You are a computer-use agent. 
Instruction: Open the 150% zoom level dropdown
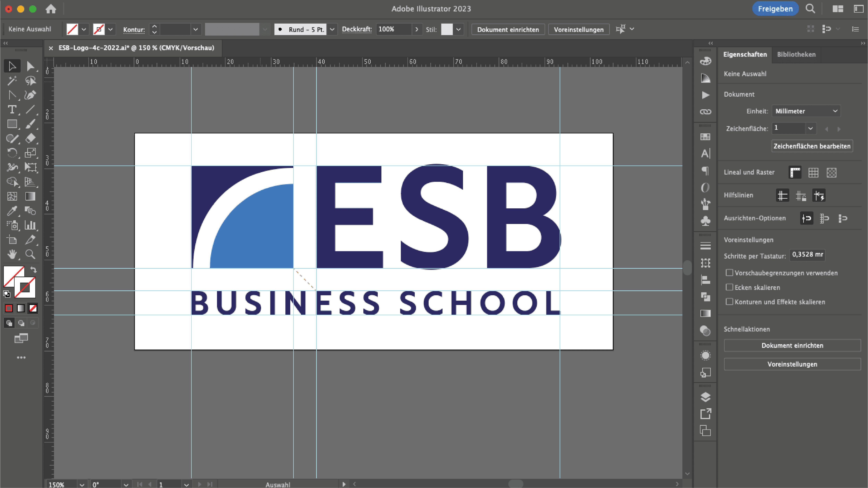point(82,485)
